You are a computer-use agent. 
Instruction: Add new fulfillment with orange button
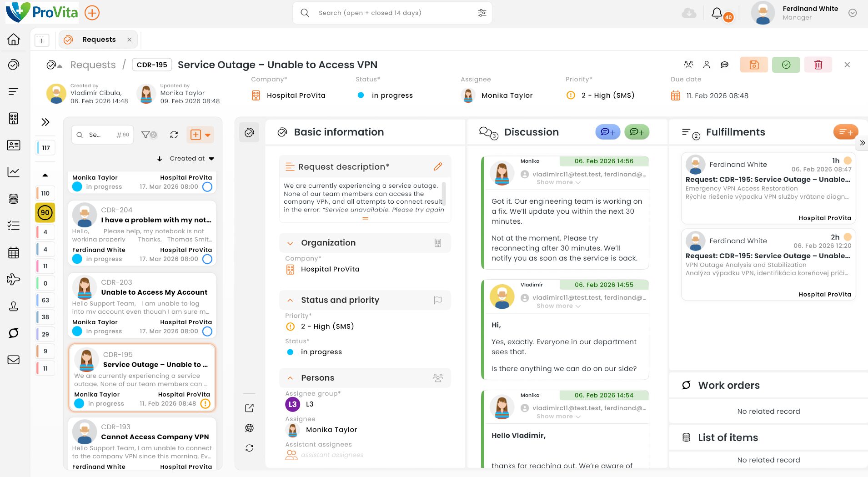click(x=845, y=132)
